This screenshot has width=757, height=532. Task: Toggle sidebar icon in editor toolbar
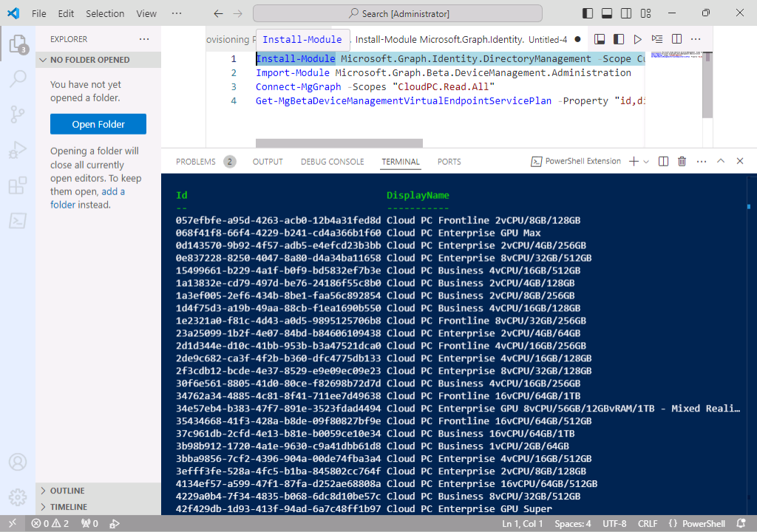tap(619, 39)
